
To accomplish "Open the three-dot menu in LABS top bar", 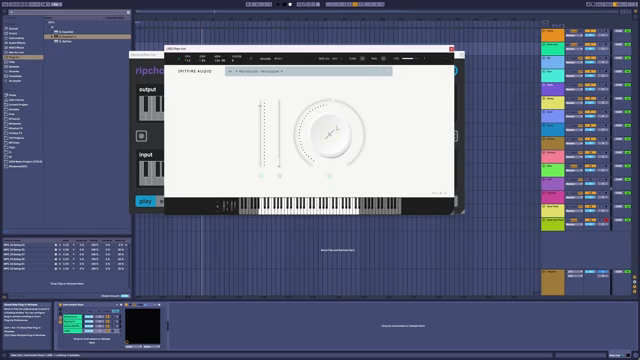I will click(424, 59).
